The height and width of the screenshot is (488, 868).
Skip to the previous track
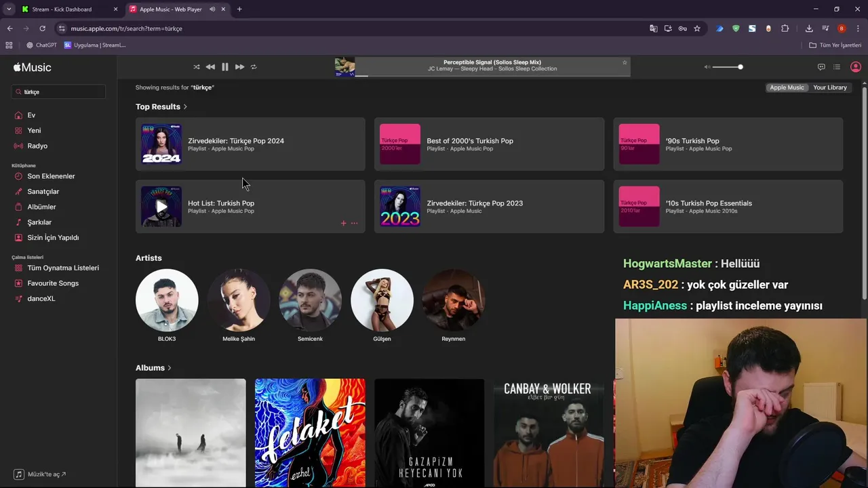pyautogui.click(x=210, y=67)
